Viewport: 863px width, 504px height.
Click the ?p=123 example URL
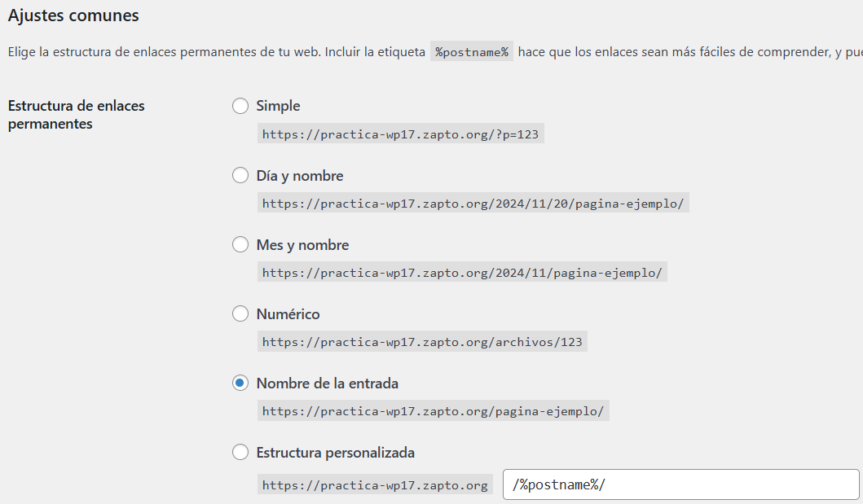pos(400,135)
